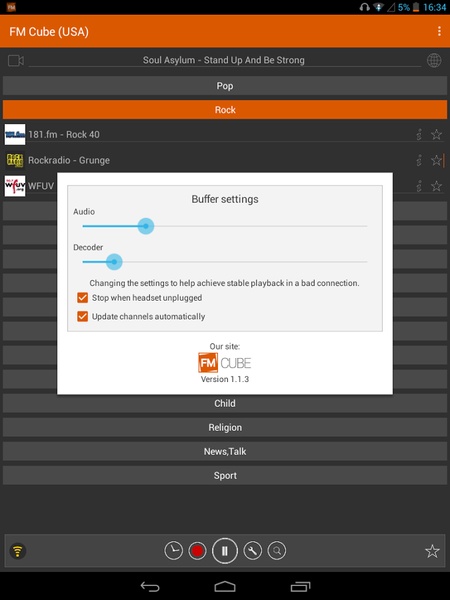
Task: Open info icon for 181.fm - Rock 40
Action: (419, 134)
